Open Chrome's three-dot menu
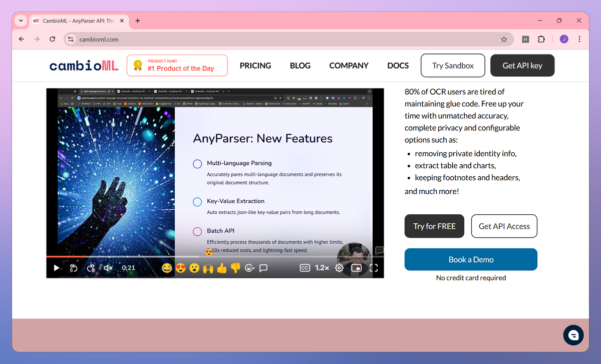The width and height of the screenshot is (601, 364). click(579, 39)
